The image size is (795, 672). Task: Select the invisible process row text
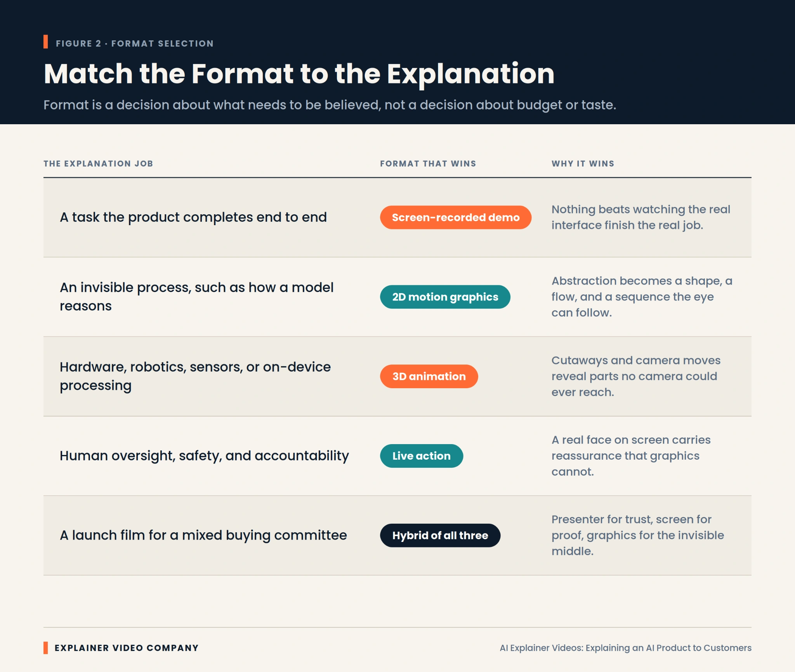(x=196, y=297)
